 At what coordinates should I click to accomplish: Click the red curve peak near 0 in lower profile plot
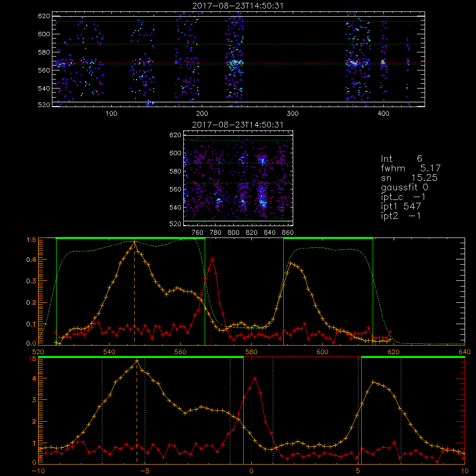pyautogui.click(x=255, y=378)
